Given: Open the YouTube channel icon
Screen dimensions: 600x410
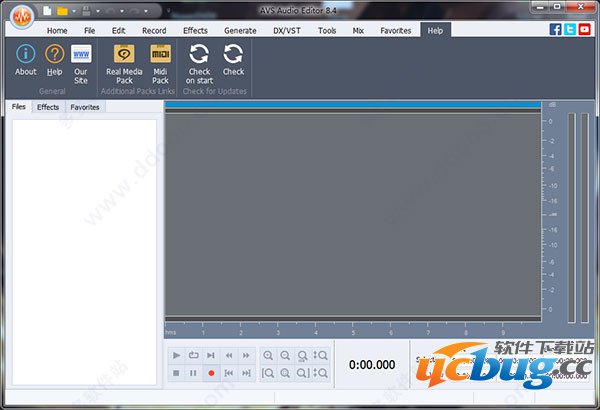Looking at the screenshot, I should 584,29.
